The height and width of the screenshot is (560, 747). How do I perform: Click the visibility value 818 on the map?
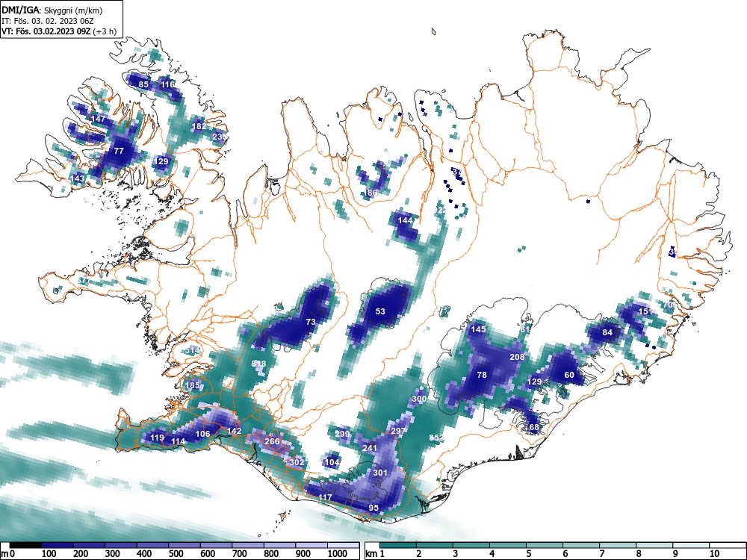pos(258,364)
